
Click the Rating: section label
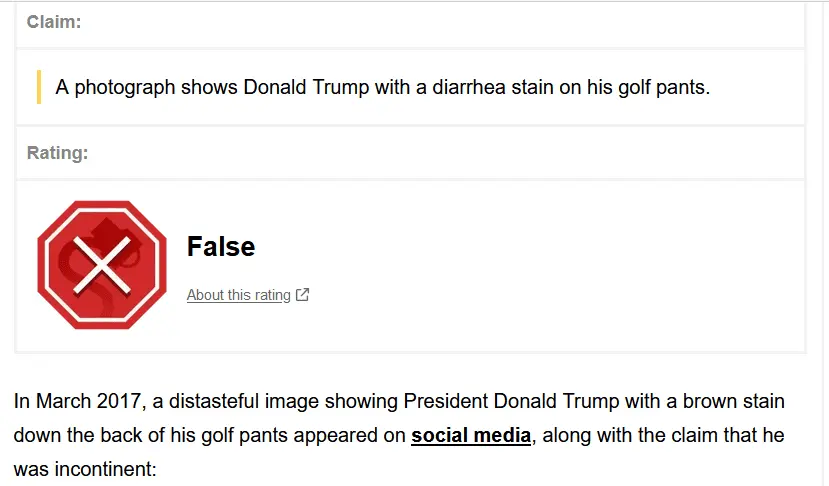57,153
